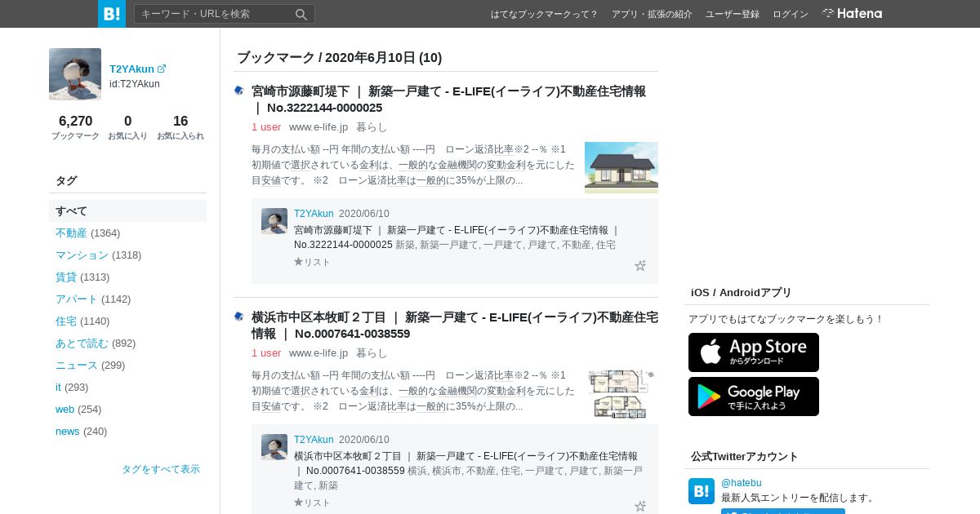Open 横浜市中区本牧町２丁目 entry title
Screen dimensions: 980x514
[x=455, y=326]
